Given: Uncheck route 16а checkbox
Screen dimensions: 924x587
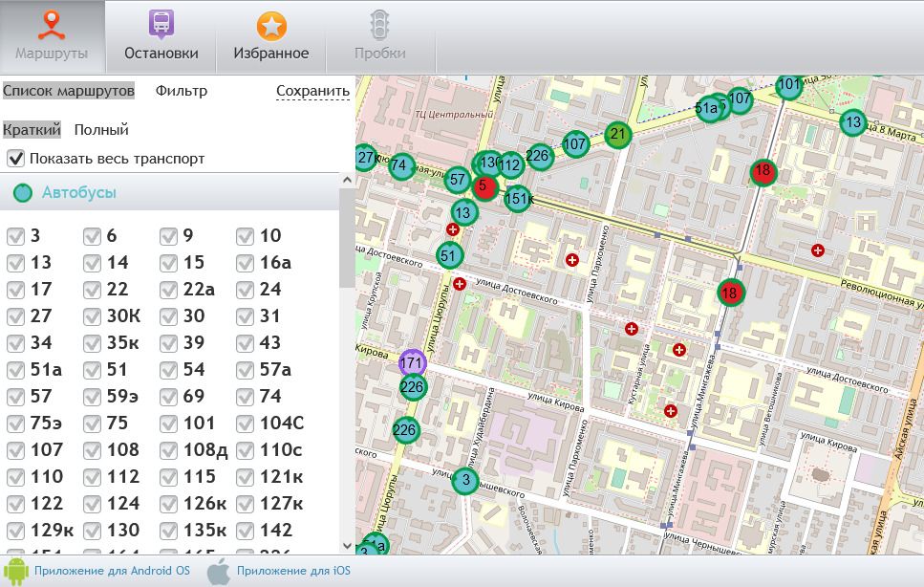Looking at the screenshot, I should click(x=245, y=263).
